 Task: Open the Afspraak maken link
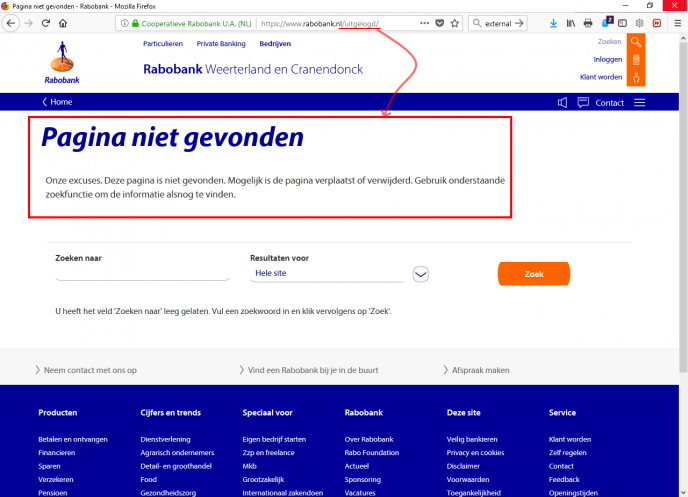tap(477, 370)
